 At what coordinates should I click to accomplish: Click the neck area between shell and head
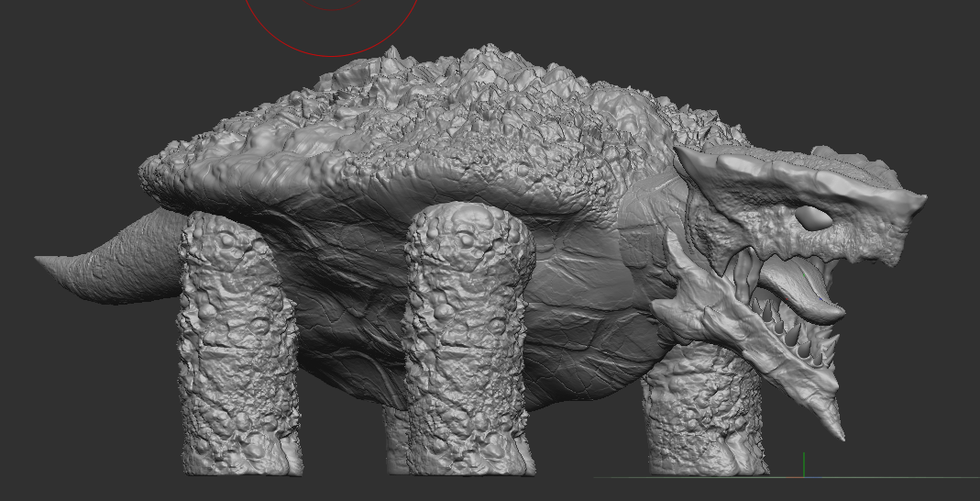(x=650, y=213)
